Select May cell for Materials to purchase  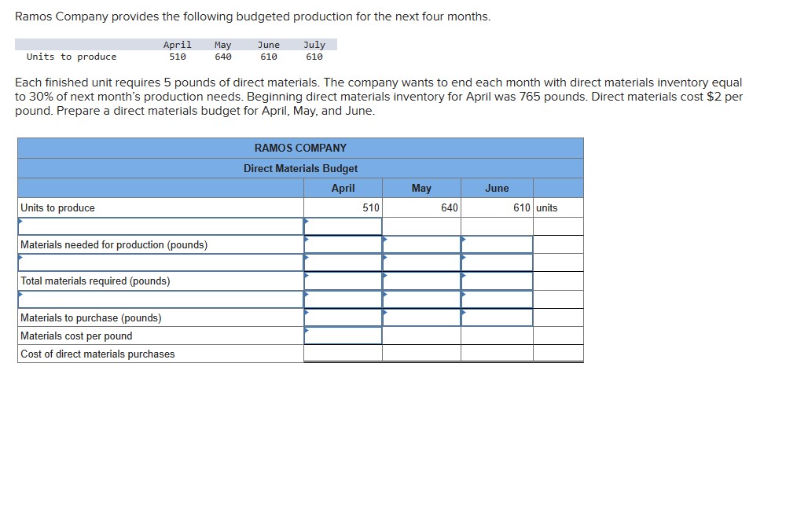click(421, 317)
